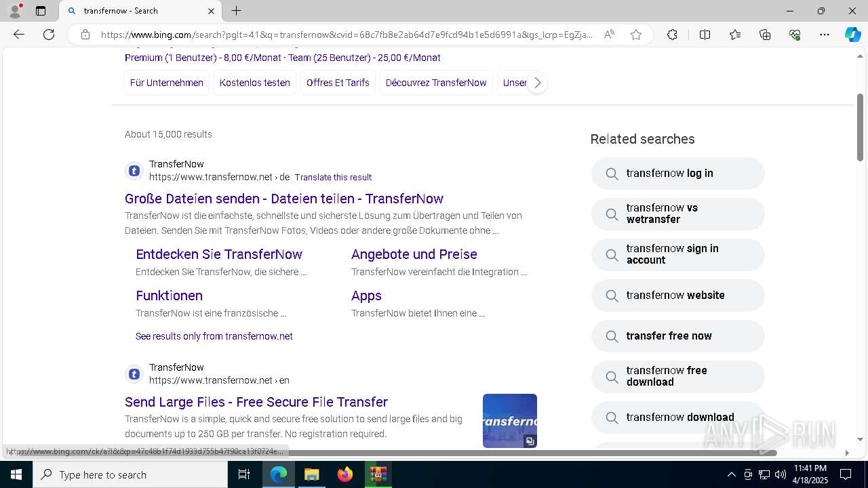Viewport: 868px width, 488px height.
Task: Show more sitelinks with right chevron
Action: 537,83
